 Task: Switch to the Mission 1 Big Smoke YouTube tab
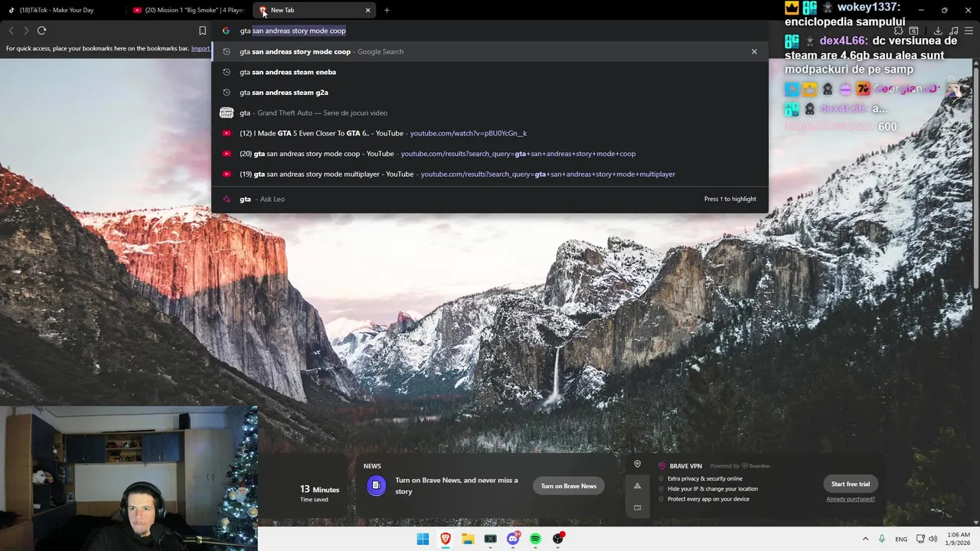coord(188,10)
